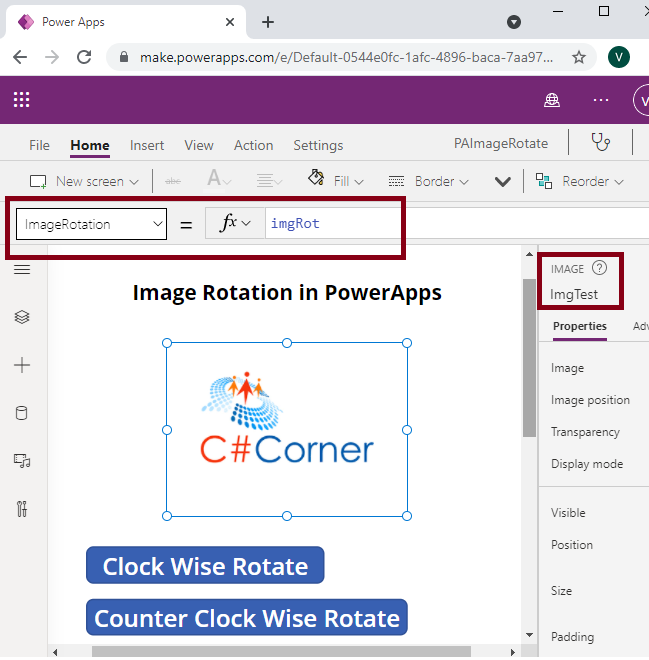
Task: Select the Home tab
Action: point(90,145)
